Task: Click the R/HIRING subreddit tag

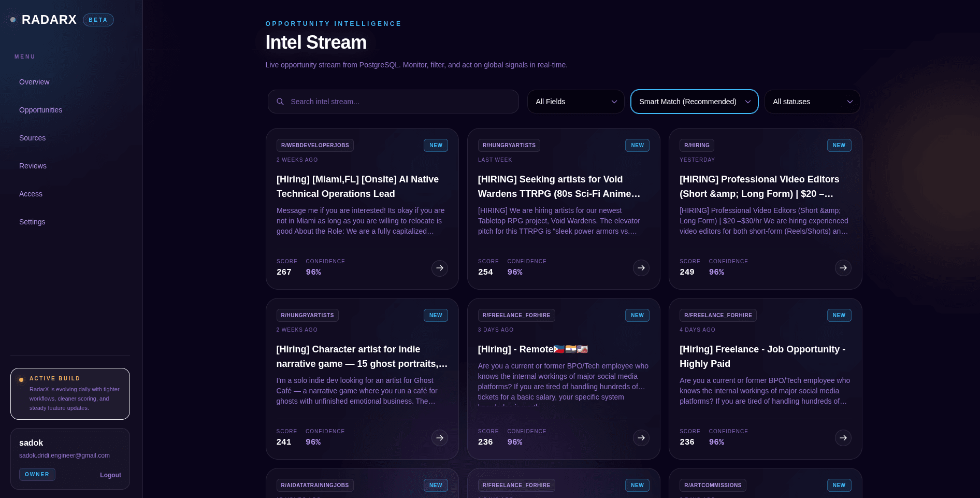Action: tap(697, 145)
